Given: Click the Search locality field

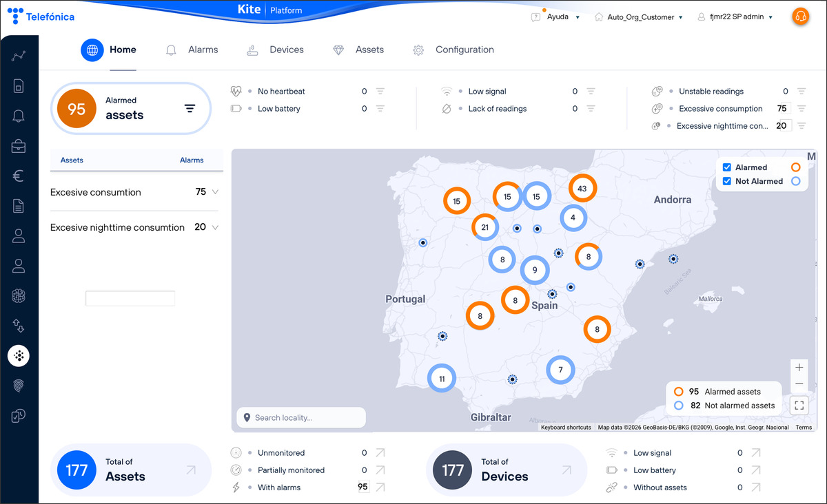Looking at the screenshot, I should pyautogui.click(x=301, y=418).
